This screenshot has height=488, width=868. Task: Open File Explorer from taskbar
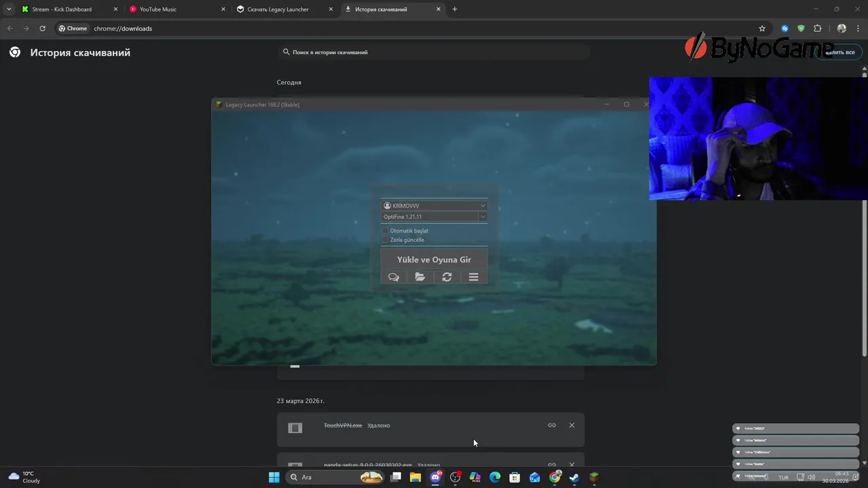pos(415,477)
